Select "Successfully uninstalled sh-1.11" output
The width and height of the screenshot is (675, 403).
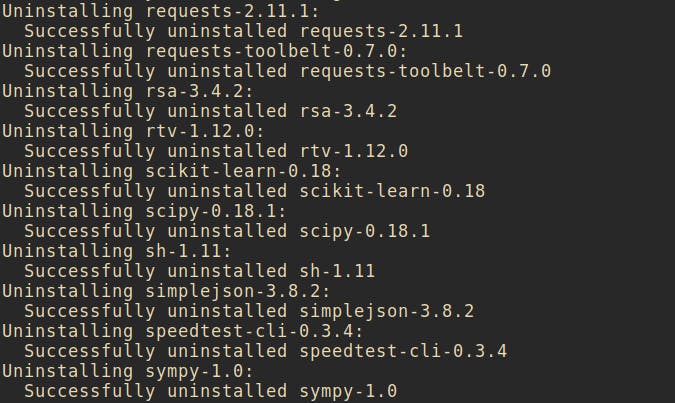point(198,270)
